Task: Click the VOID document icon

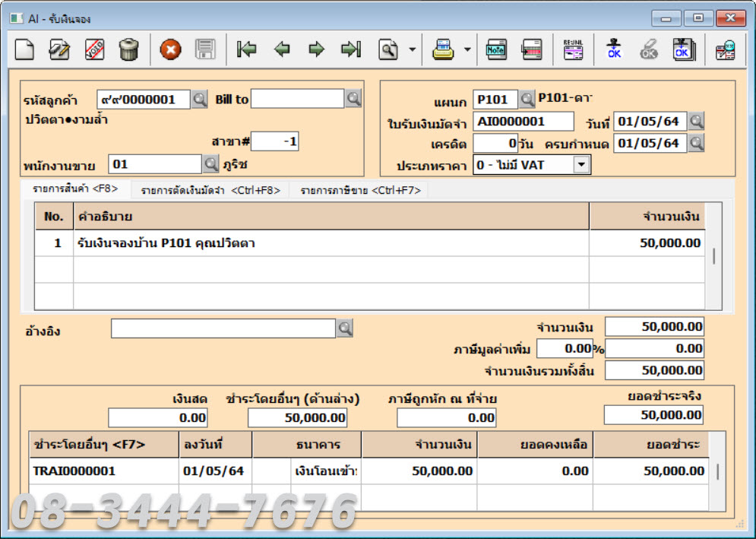Action: [x=94, y=49]
